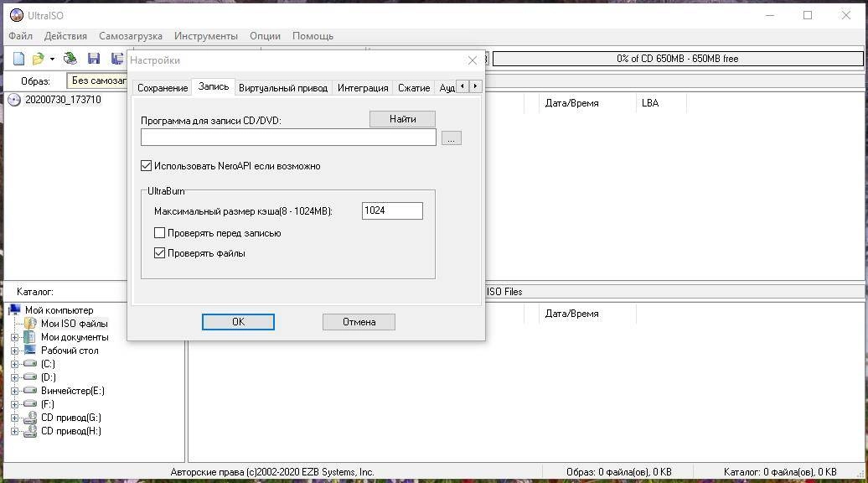Viewport: 868px width, 483px height.
Task: Click the Open CD/DVD toolbar icon
Action: click(70, 59)
